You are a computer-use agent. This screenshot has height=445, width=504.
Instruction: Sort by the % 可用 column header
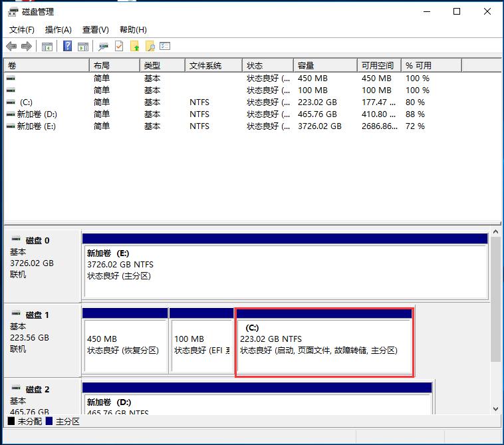point(432,66)
